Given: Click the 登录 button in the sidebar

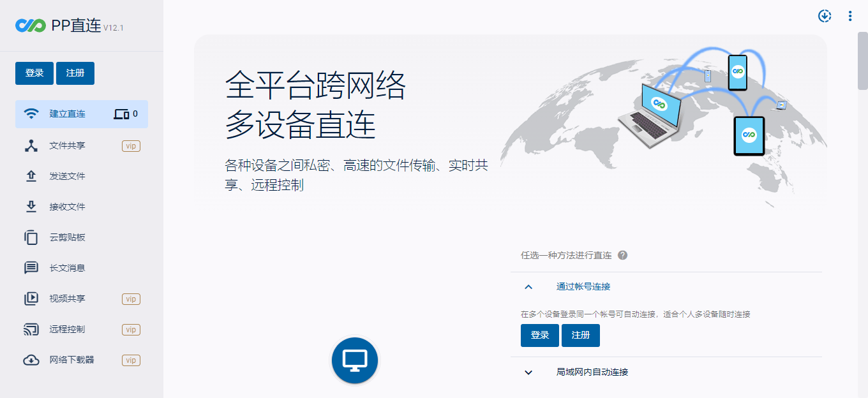Looking at the screenshot, I should coord(34,73).
